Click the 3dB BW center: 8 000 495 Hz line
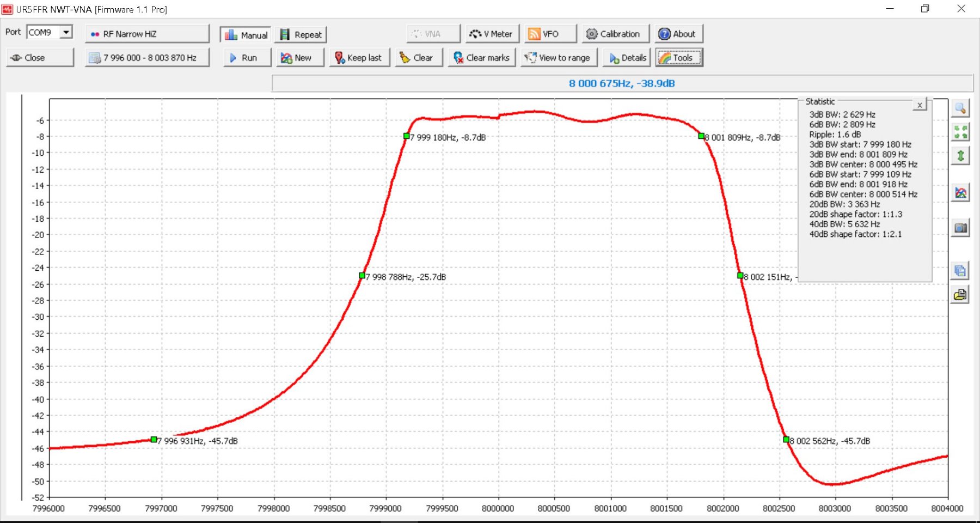 [863, 165]
